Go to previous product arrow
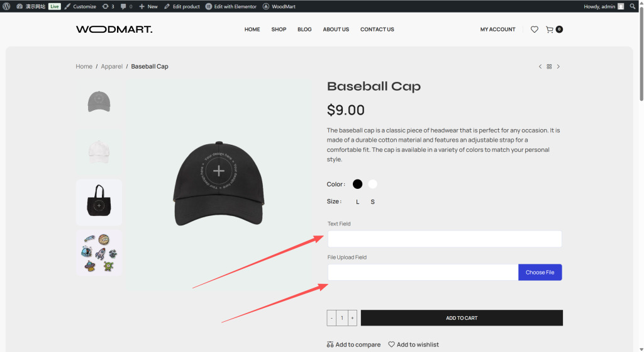The height and width of the screenshot is (352, 644). point(540,67)
